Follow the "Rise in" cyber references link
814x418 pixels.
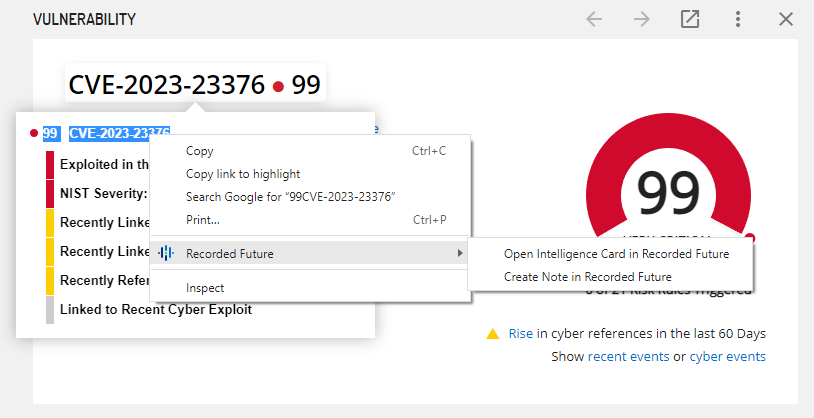[527, 334]
